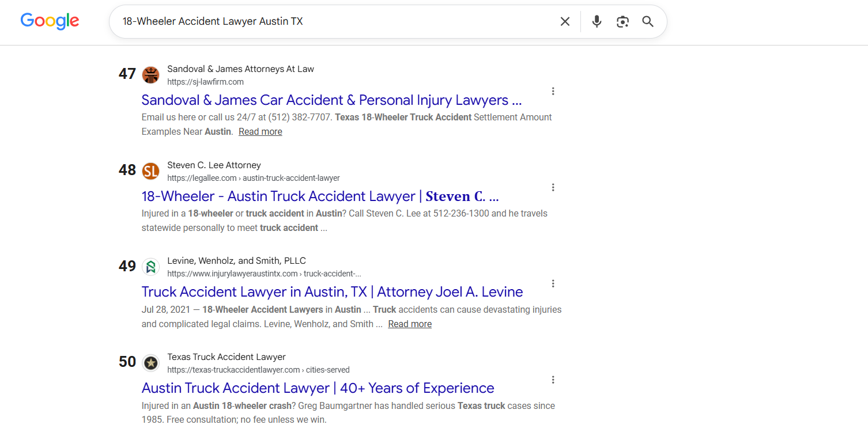Screen dimensions: 868x436
Task: Start voice search with the microphone icon
Action: click(x=597, y=21)
